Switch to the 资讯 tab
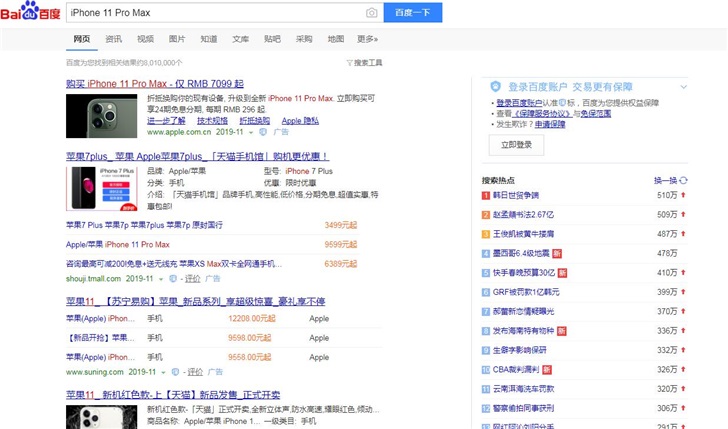The height and width of the screenshot is (429, 728). click(113, 39)
